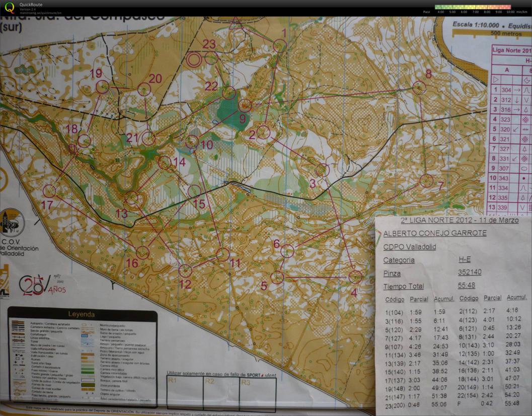Select control circle 1 on the map
532x416 pixels.
pyautogui.click(x=280, y=46)
